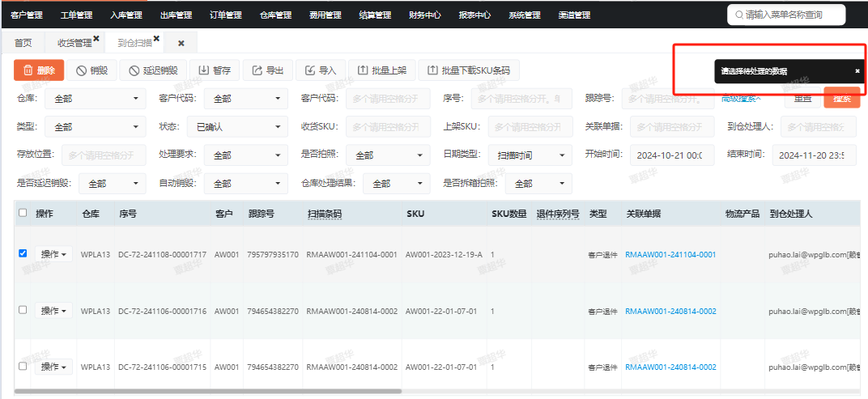Image resolution: width=868 pixels, height=399 pixels.
Task: Close the 到仓扫描 tab with its X
Action: click(156, 38)
